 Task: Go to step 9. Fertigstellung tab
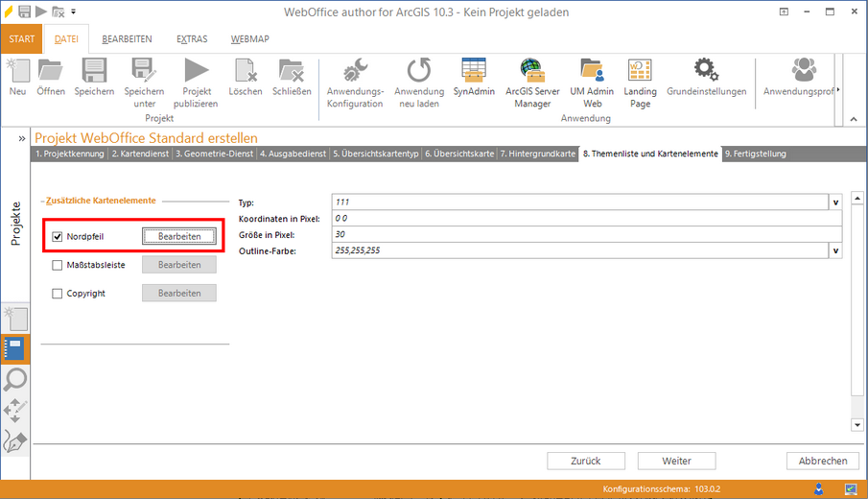(x=756, y=154)
